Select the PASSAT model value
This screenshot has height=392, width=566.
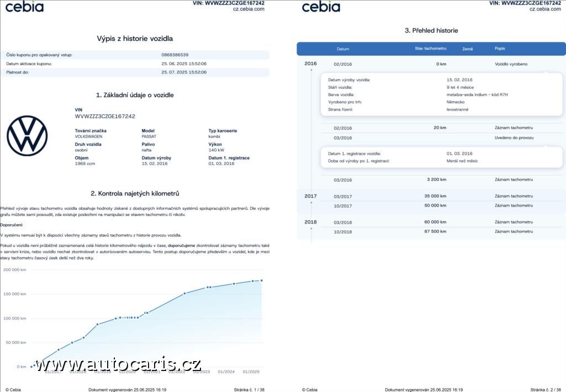(x=149, y=136)
